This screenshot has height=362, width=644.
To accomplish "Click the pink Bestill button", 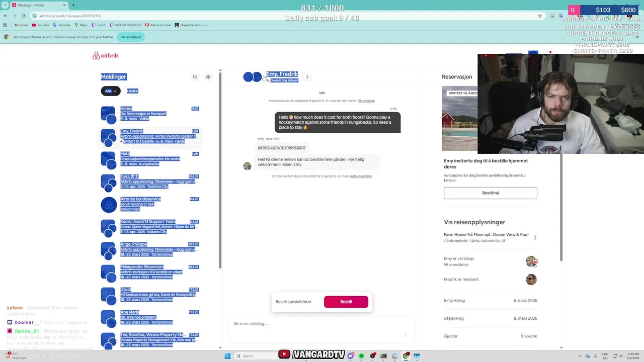I will click(346, 302).
